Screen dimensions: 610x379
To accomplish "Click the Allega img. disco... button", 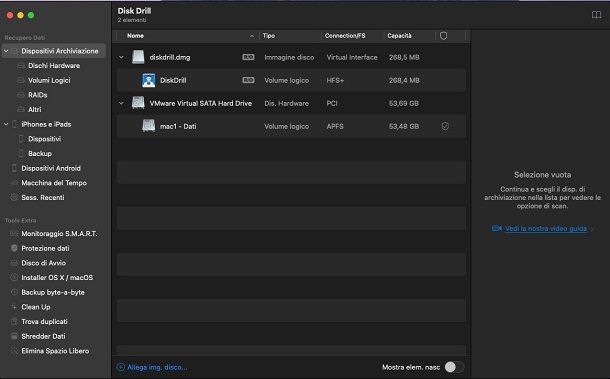I will pos(152,367).
